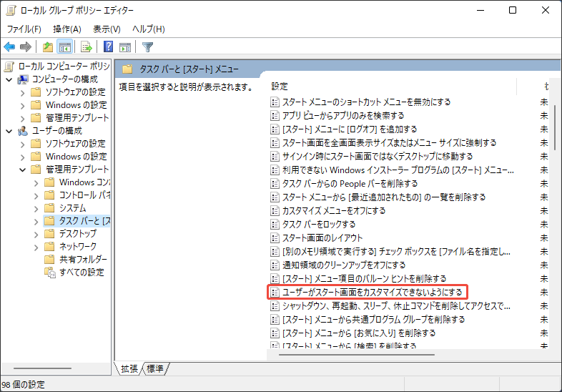
Task: Switch to the 拡張 tab
Action: (x=129, y=368)
